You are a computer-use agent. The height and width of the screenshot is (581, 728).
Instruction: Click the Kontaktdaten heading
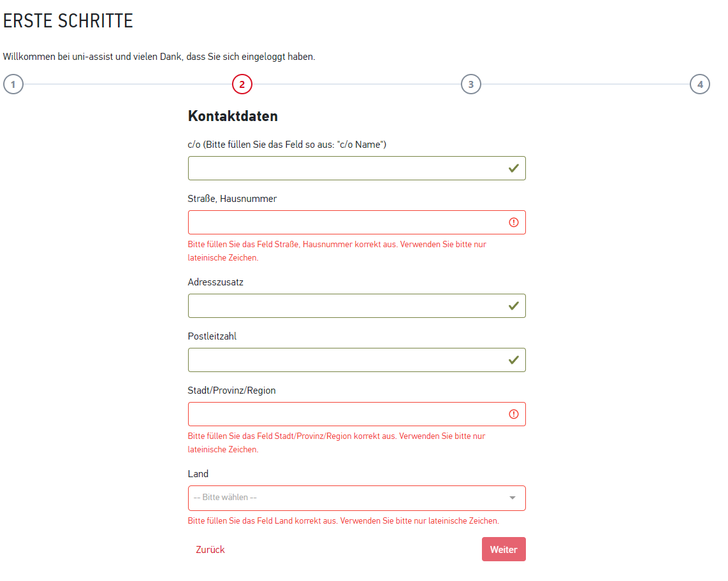pos(233,117)
